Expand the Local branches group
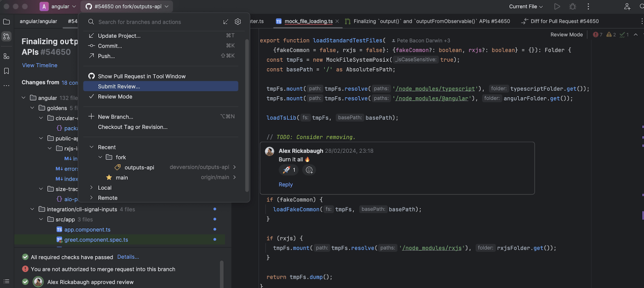 point(91,188)
